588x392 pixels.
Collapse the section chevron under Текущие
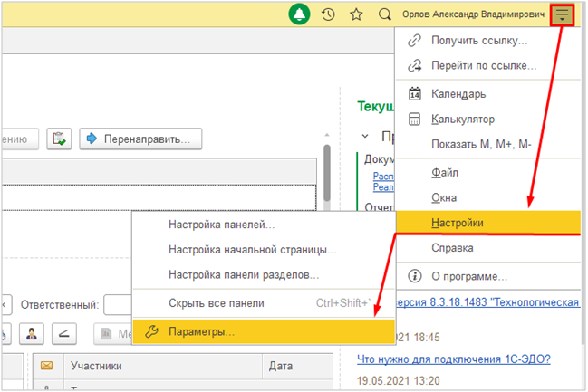tap(364, 137)
